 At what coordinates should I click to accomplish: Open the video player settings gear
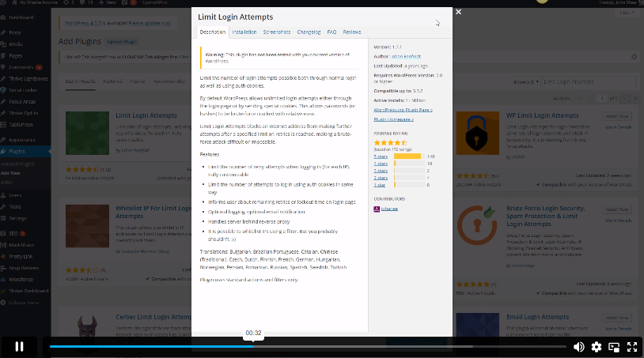point(597,347)
